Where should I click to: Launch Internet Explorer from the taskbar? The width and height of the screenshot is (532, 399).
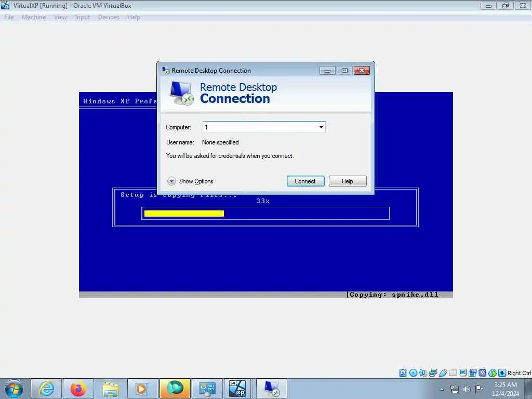pos(46,389)
